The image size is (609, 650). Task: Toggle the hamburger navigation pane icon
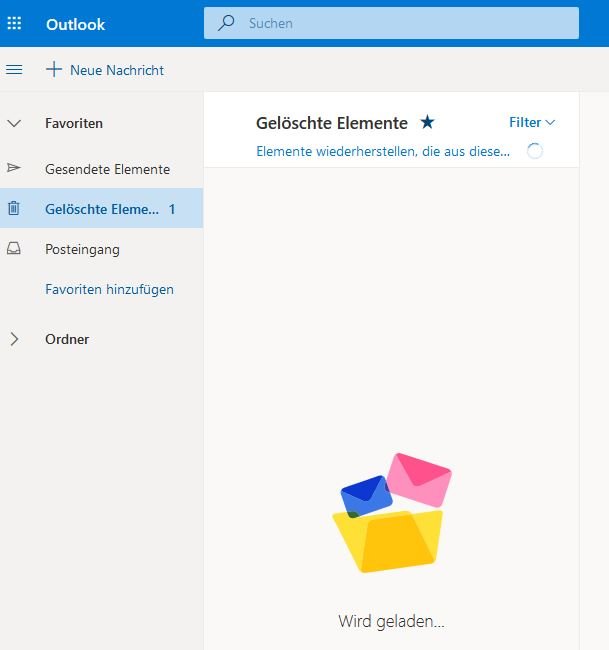point(14,70)
